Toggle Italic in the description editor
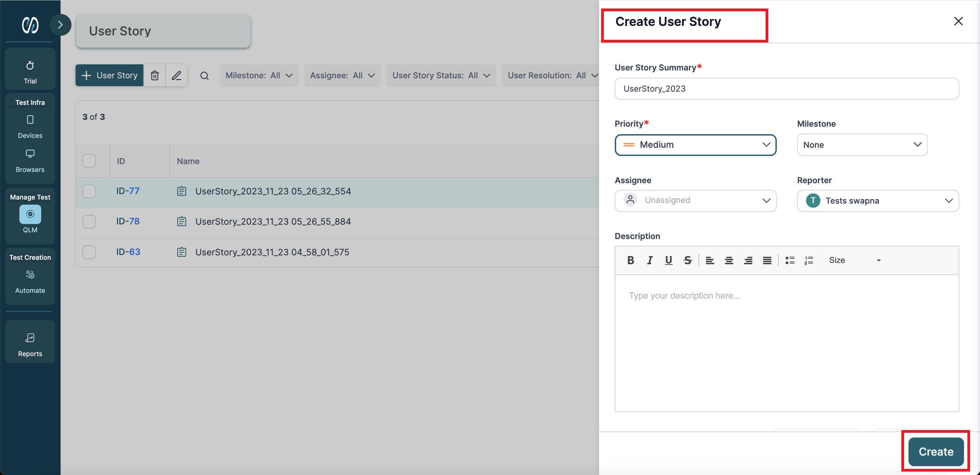980x475 pixels. pyautogui.click(x=649, y=260)
